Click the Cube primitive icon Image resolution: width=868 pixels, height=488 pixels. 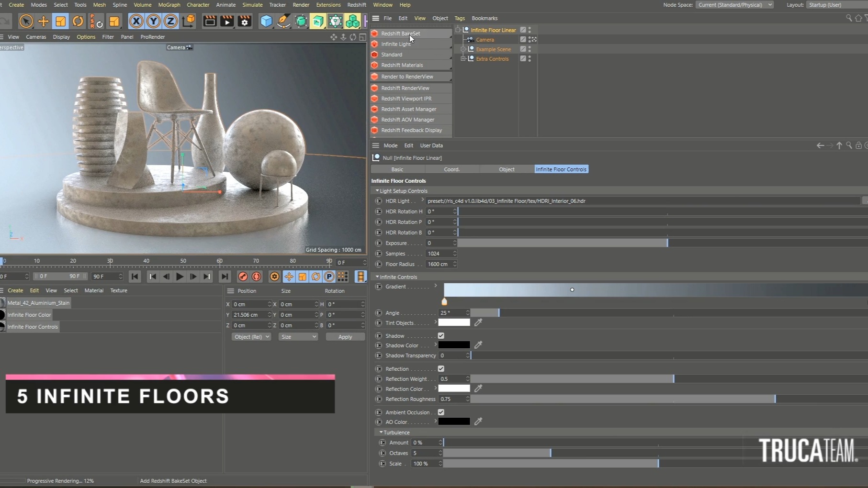click(266, 21)
